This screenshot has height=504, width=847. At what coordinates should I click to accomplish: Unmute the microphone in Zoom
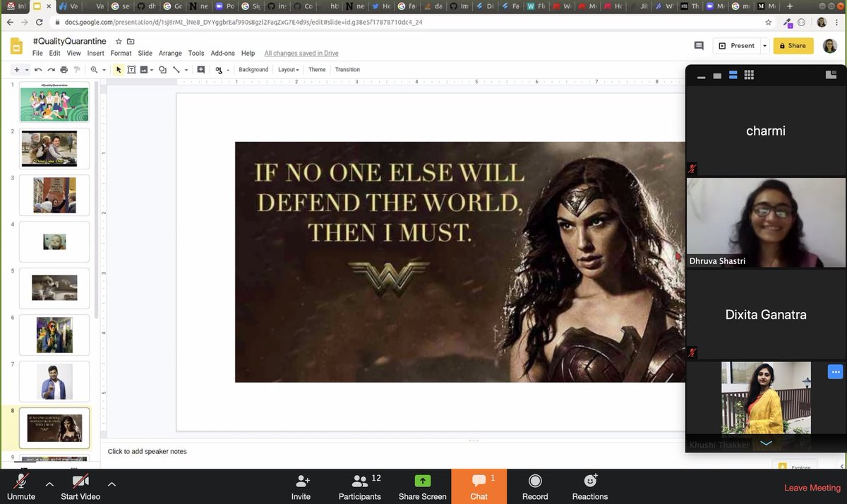pyautogui.click(x=21, y=486)
